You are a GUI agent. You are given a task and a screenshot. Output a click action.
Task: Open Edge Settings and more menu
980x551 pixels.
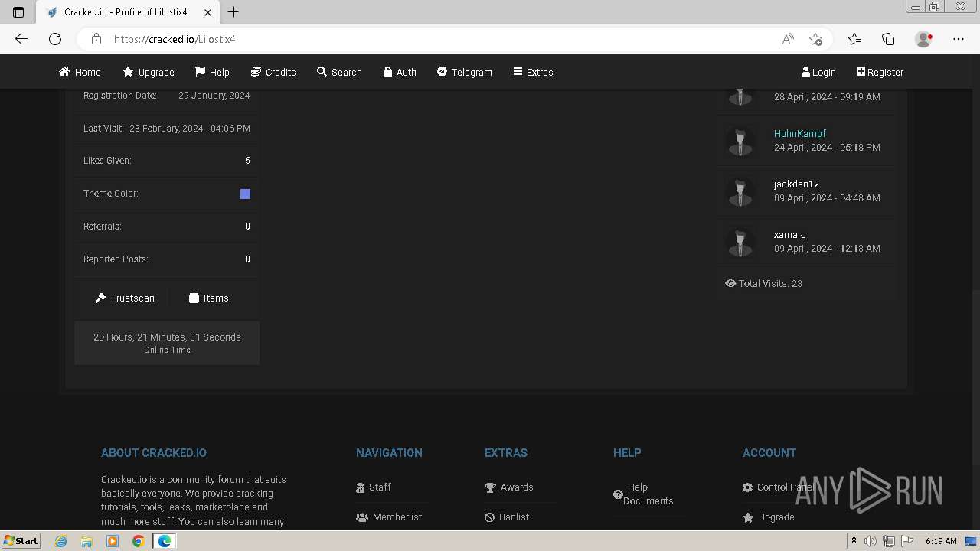(x=959, y=39)
